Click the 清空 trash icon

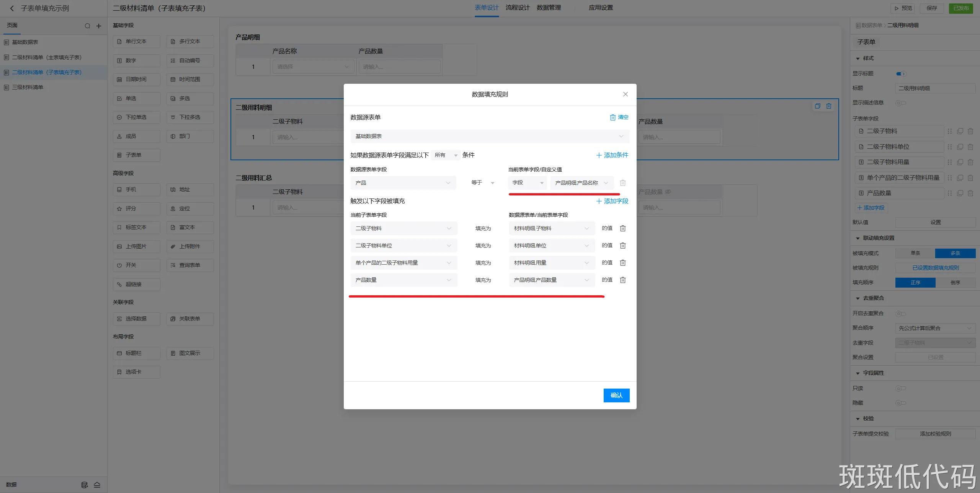613,117
